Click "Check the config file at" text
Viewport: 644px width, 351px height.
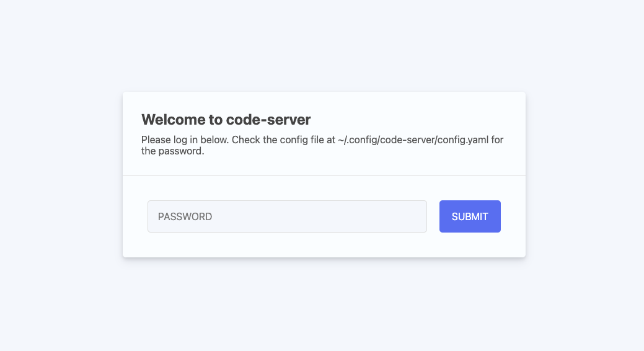point(283,140)
